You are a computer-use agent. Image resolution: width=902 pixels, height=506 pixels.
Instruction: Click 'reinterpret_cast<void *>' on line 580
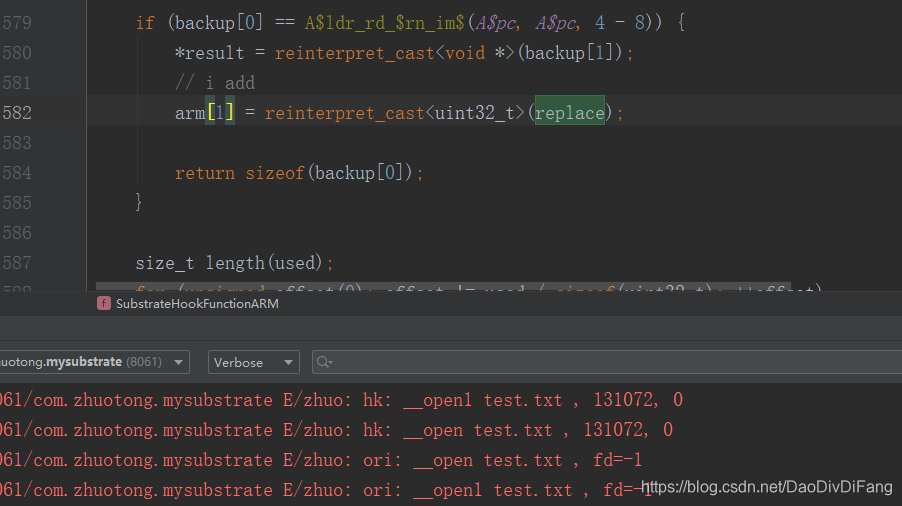click(x=395, y=53)
